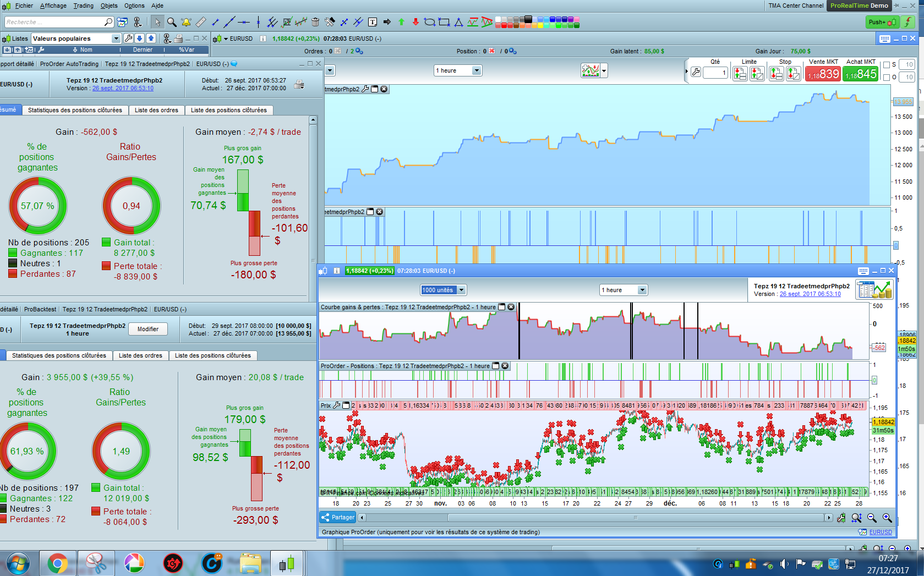Click the alert bell icon
This screenshot has height=576, width=924.
tap(186, 22)
